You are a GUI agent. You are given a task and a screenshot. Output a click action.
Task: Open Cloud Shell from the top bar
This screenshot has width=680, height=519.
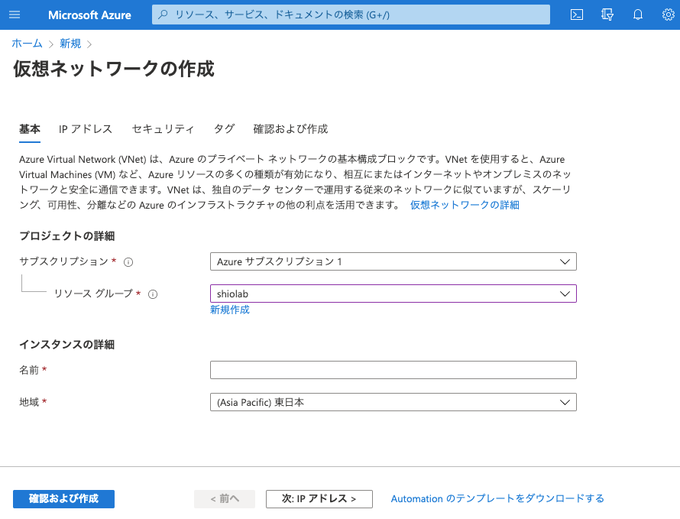point(576,15)
